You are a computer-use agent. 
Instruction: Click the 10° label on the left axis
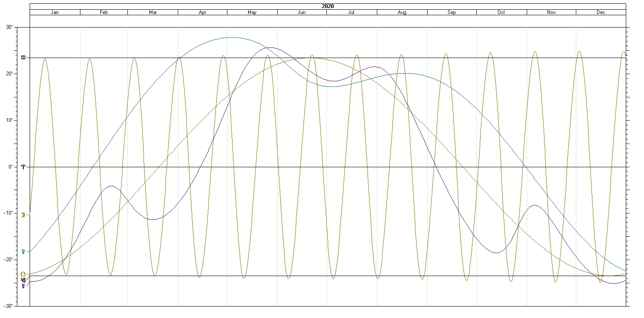pos(21,120)
